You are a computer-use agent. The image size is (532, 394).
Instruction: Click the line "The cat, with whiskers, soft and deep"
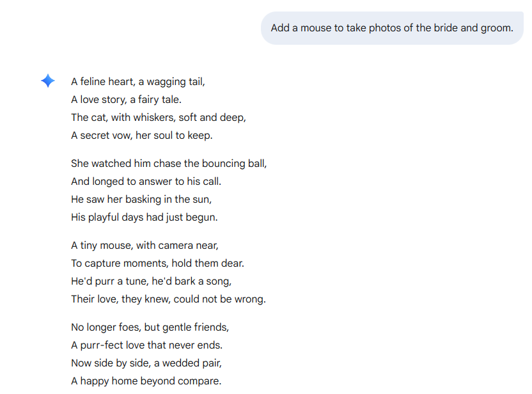click(158, 118)
